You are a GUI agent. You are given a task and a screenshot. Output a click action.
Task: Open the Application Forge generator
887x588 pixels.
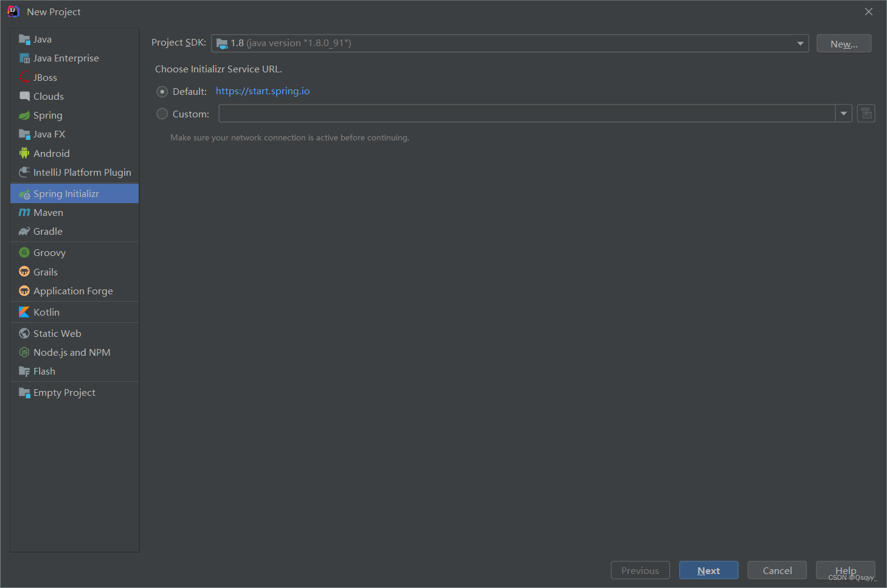73,291
